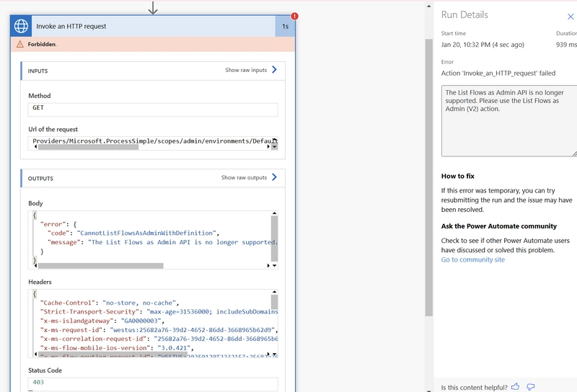The image size is (577, 392).
Task: Click the Method field showing GET
Action: tap(153, 110)
